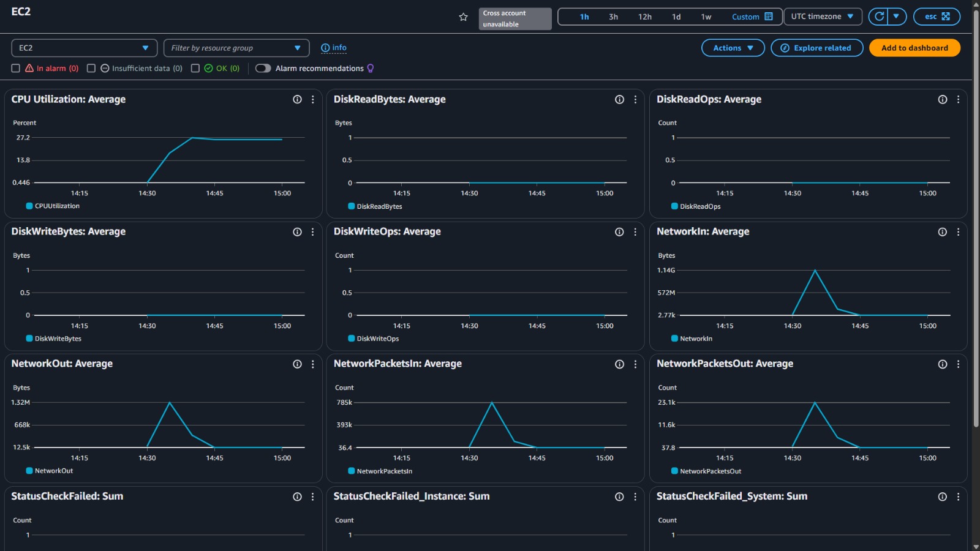Check the Insufficient data checkbox
This screenshot has width=980, height=551.
91,69
